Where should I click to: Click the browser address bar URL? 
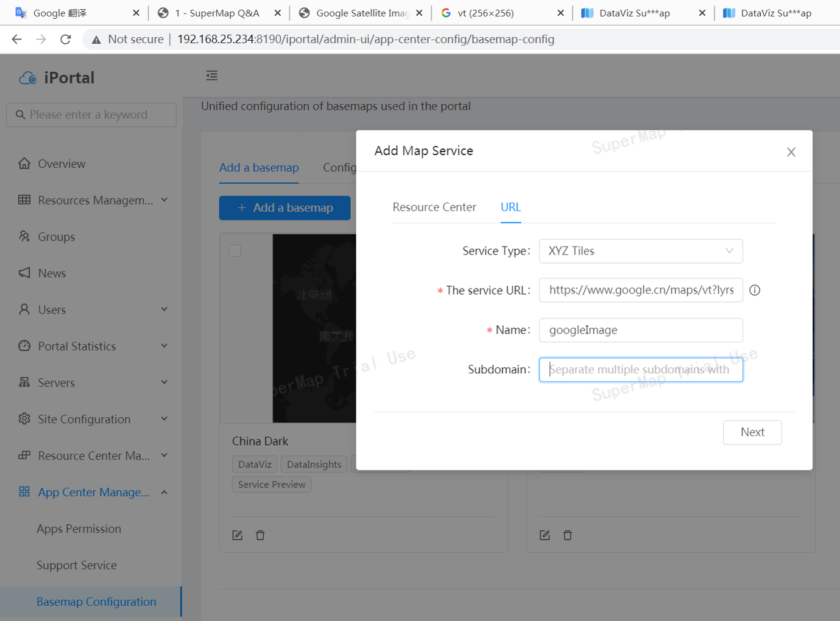coord(365,40)
